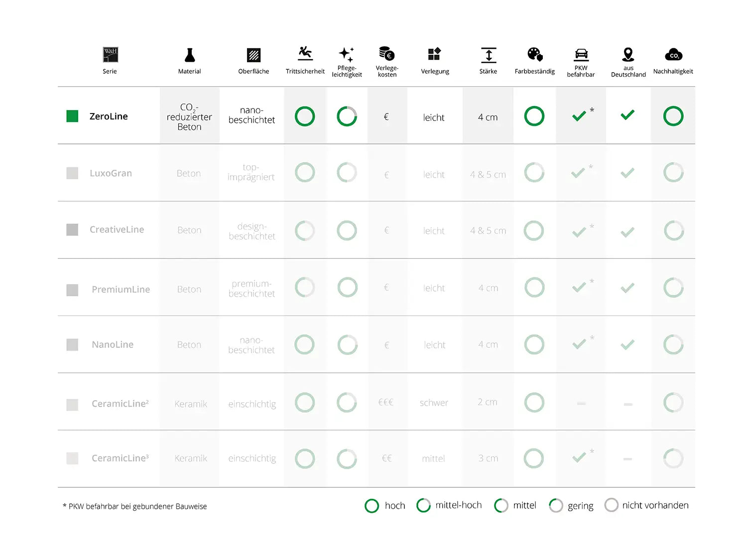The width and height of the screenshot is (747, 560).
Task: Click the PKW befahrbar car icon
Action: point(581,54)
